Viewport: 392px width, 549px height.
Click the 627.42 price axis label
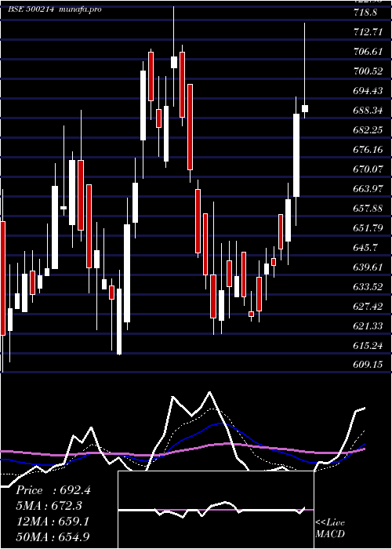pos(367,307)
